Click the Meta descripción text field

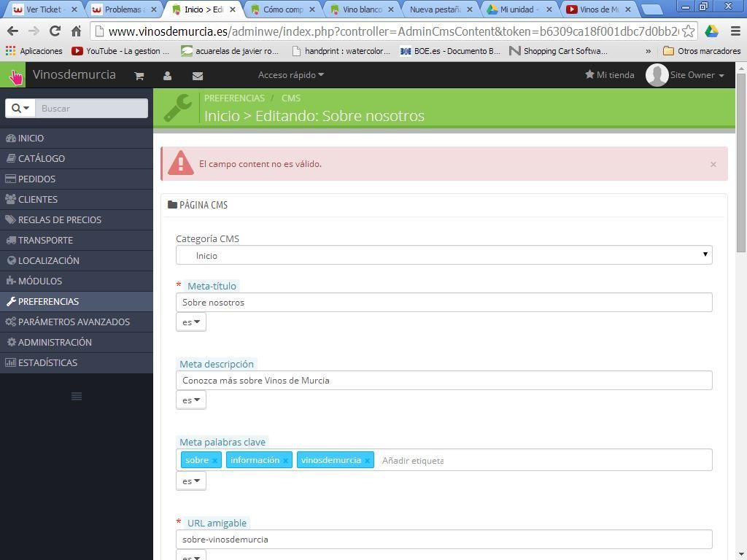[x=444, y=381]
